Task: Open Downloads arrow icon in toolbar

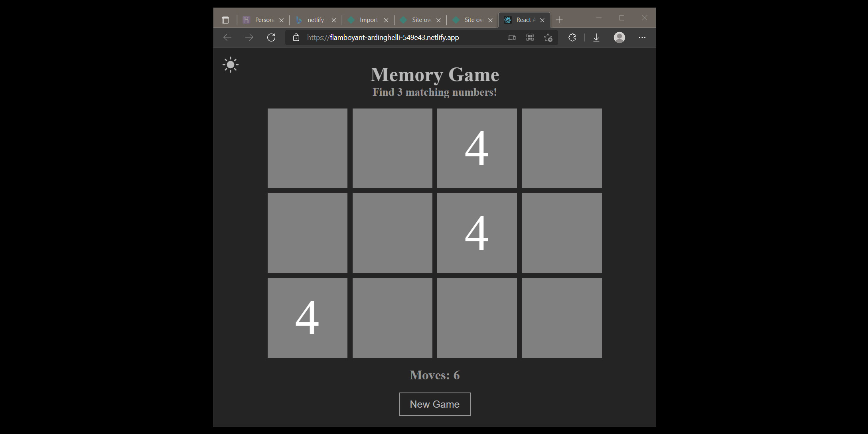Action: coord(596,37)
